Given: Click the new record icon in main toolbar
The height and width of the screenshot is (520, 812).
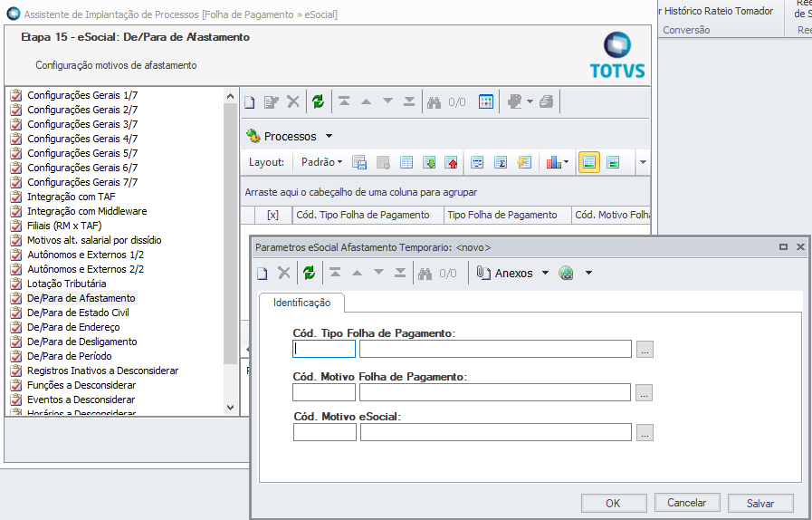Looking at the screenshot, I should coord(250,102).
